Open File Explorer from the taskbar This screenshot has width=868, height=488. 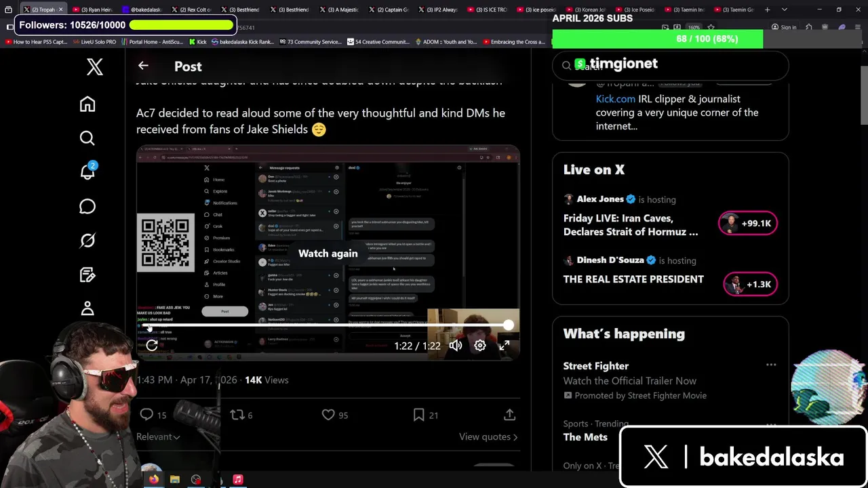[x=175, y=479]
